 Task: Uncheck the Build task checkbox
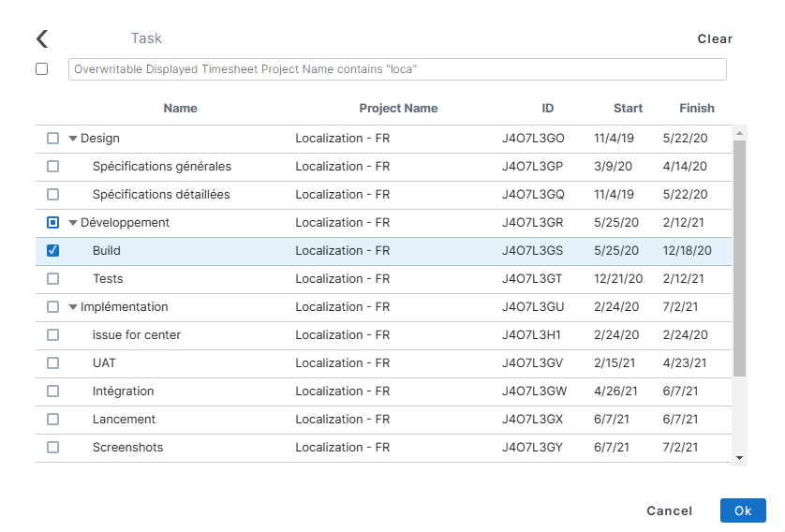coord(52,251)
